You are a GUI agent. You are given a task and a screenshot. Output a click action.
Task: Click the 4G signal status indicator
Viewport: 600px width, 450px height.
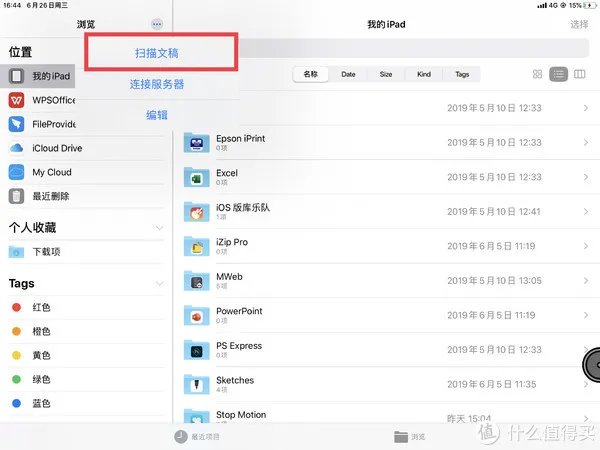point(547,5)
